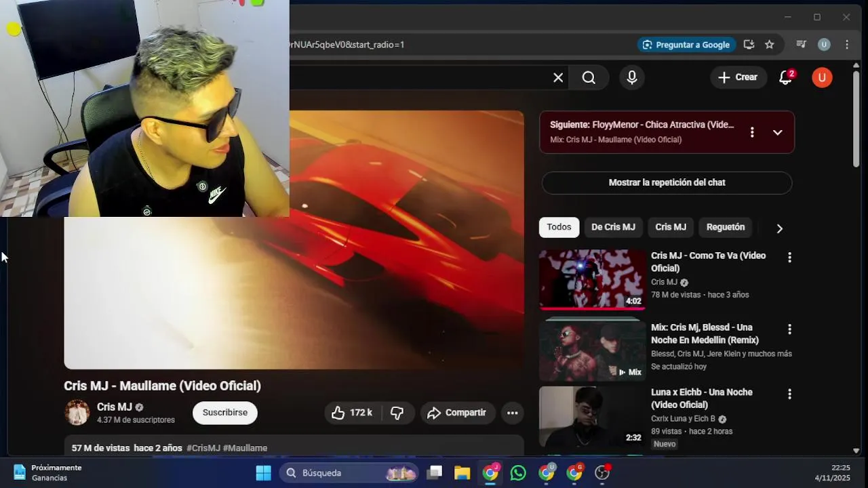Viewport: 868px width, 488px height.
Task: Select the Cris MJ filter chip
Action: point(671,227)
